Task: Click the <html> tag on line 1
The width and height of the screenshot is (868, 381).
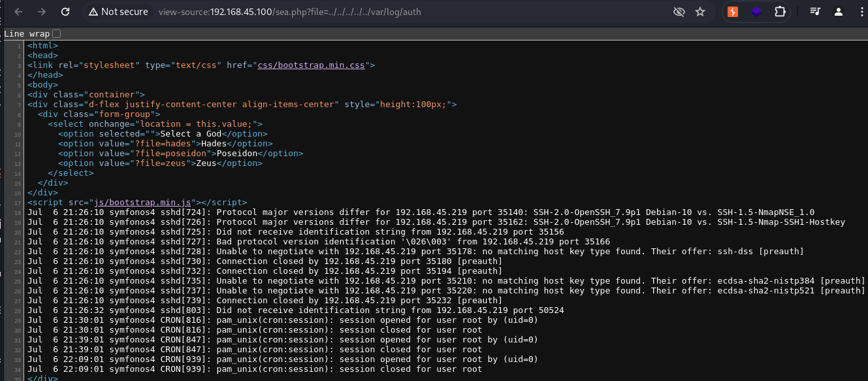Action: pos(42,46)
